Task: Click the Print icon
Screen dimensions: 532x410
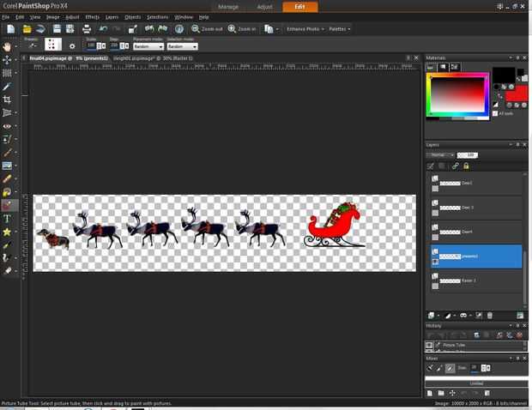Action: pyautogui.click(x=87, y=29)
